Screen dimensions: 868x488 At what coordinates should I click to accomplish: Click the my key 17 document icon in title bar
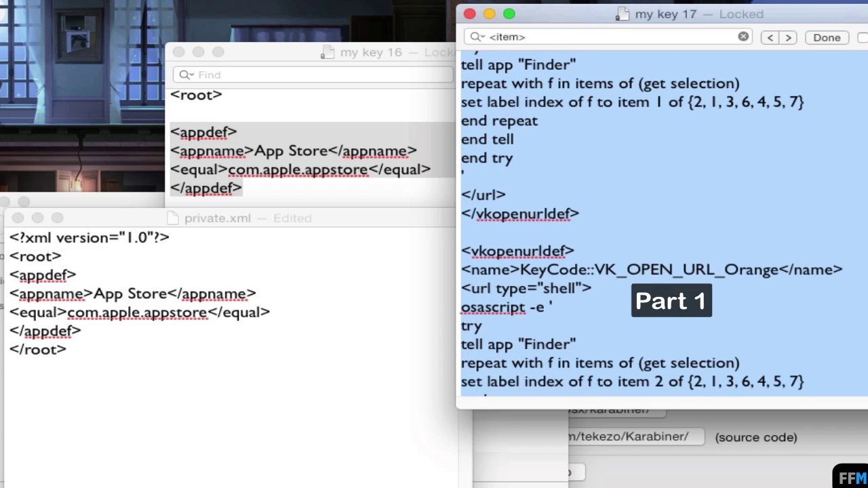pyautogui.click(x=624, y=14)
